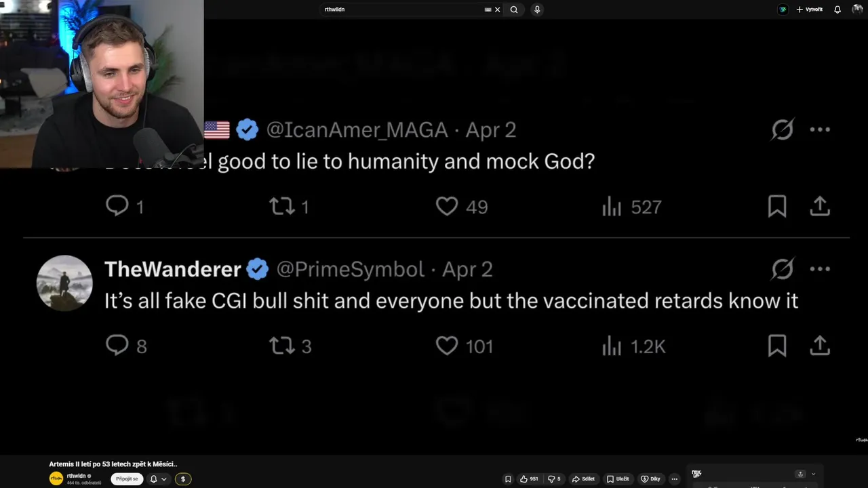The image size is (868, 488).
Task: Click the Sdílet share button
Action: 583,479
